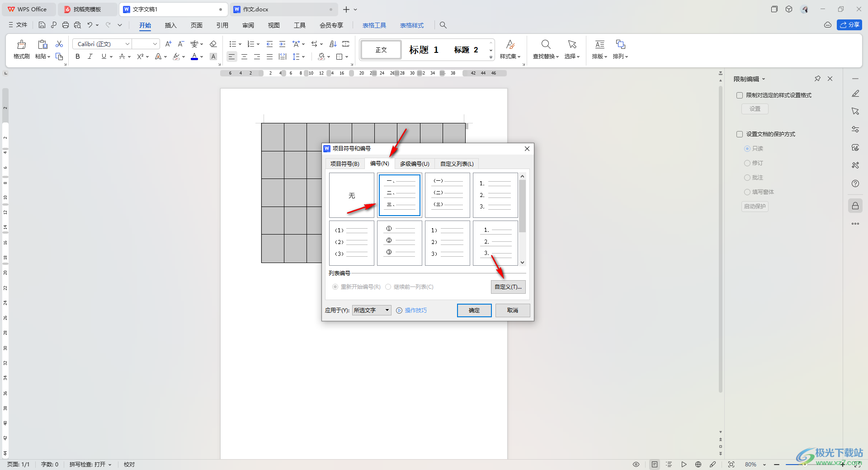This screenshot has height=470, width=868.
Task: Switch to the 项目符号(B) tab
Action: pos(344,164)
